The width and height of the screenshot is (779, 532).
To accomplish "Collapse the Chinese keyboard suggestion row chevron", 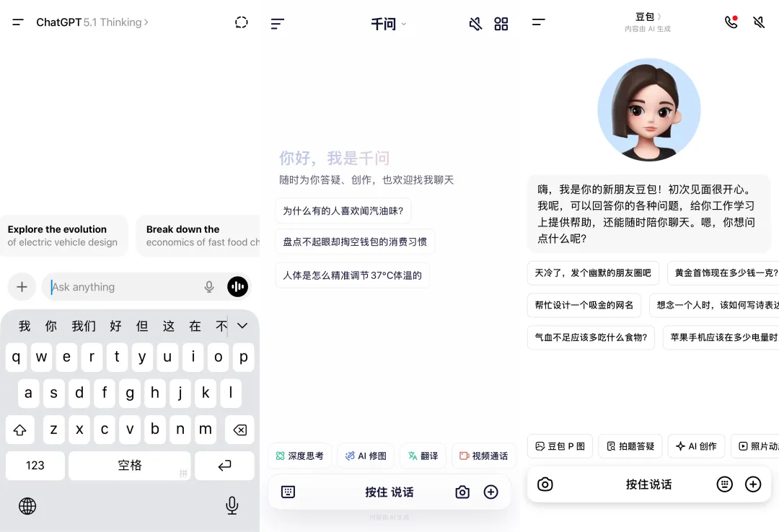I will [242, 326].
